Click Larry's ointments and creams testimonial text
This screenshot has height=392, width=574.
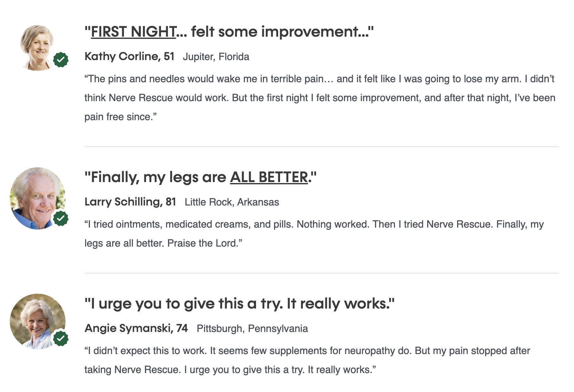tap(314, 234)
